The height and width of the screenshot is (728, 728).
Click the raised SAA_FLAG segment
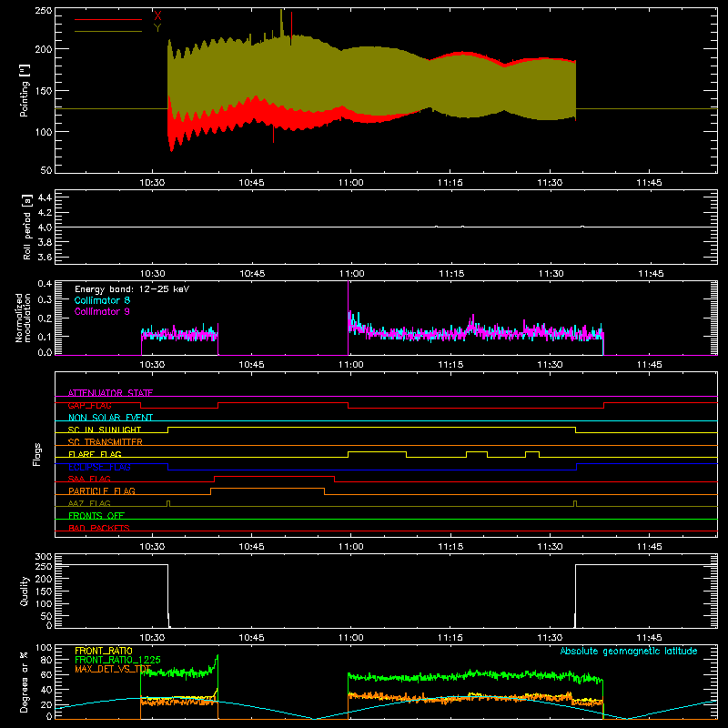[275, 476]
